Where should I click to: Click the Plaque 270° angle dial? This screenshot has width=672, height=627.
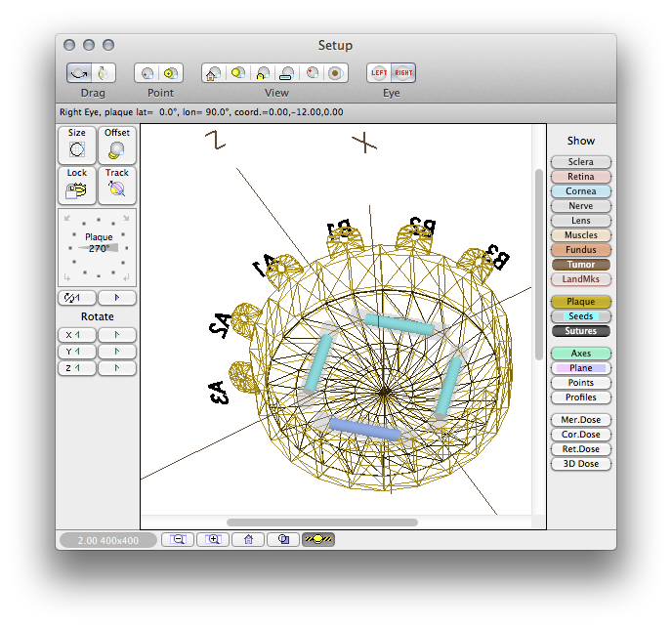tap(98, 248)
